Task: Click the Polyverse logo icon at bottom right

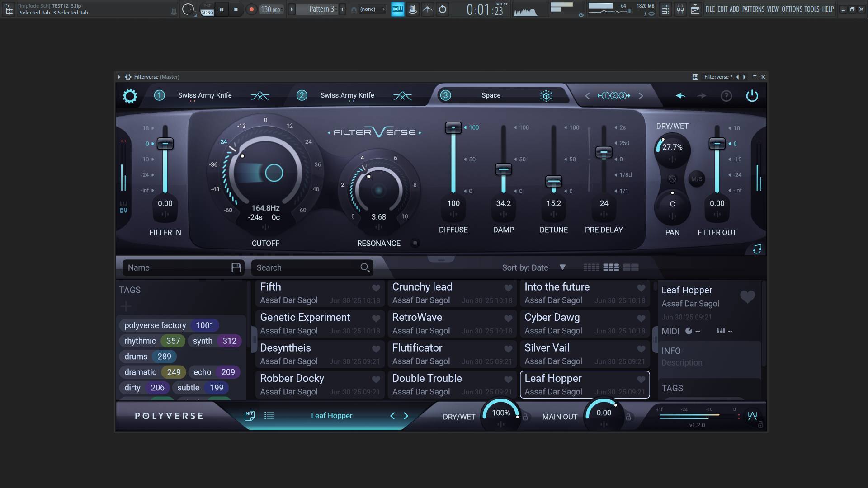Action: [x=752, y=416]
